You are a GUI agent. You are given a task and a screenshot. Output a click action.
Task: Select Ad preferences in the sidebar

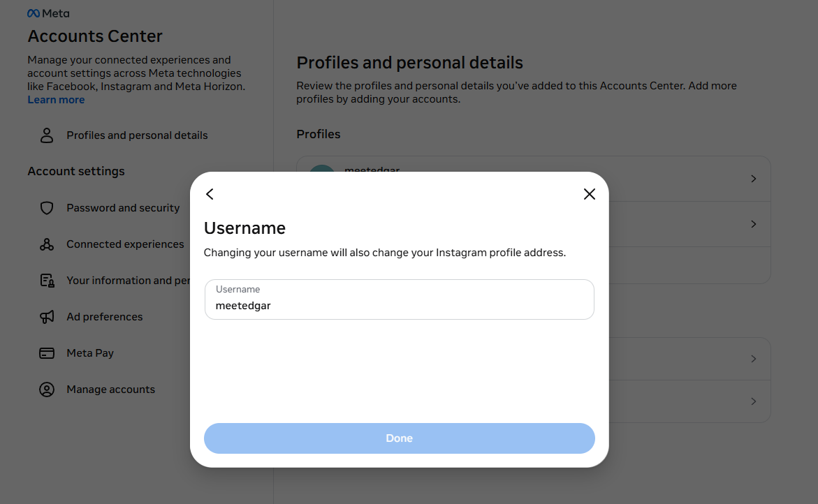click(104, 316)
